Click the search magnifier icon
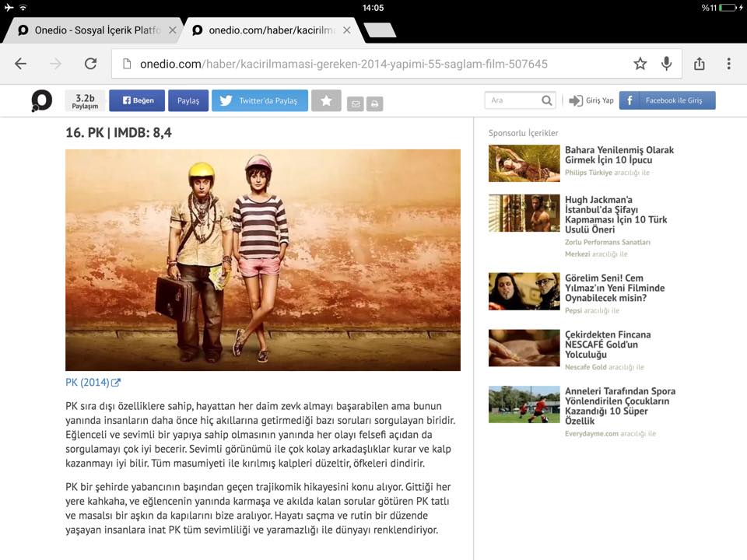Screen dimensions: 747x560 tap(547, 100)
